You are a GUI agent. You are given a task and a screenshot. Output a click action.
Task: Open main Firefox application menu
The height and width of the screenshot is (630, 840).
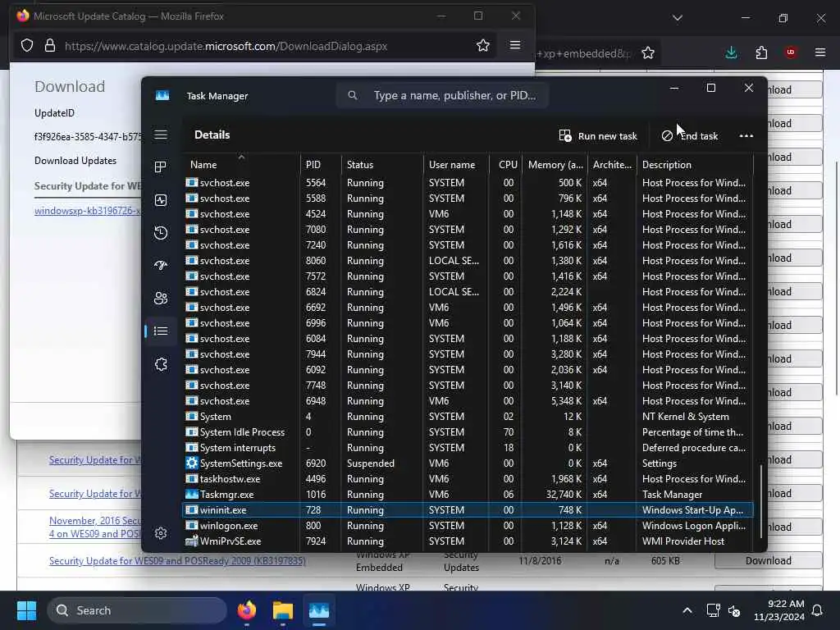point(820,52)
